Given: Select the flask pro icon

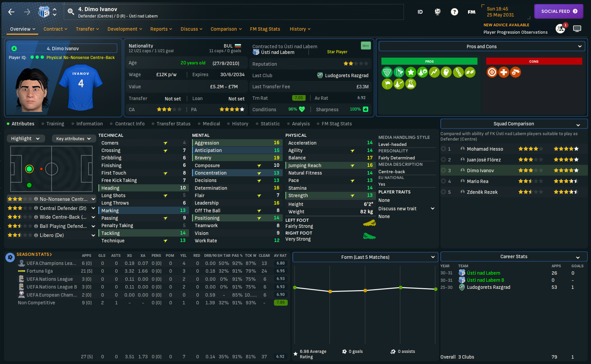Looking at the screenshot, I should (411, 84).
